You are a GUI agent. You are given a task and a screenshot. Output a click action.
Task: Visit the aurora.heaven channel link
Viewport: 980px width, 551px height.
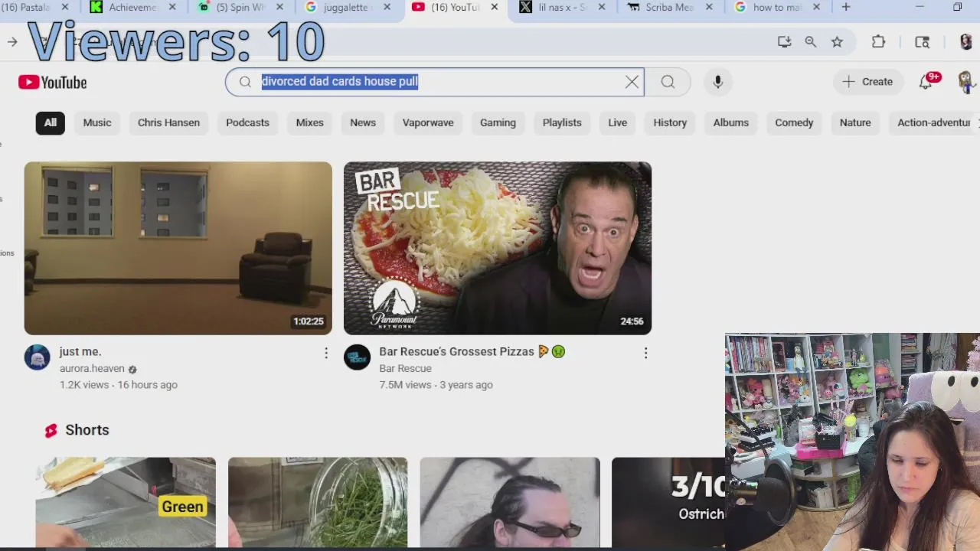[92, 368]
